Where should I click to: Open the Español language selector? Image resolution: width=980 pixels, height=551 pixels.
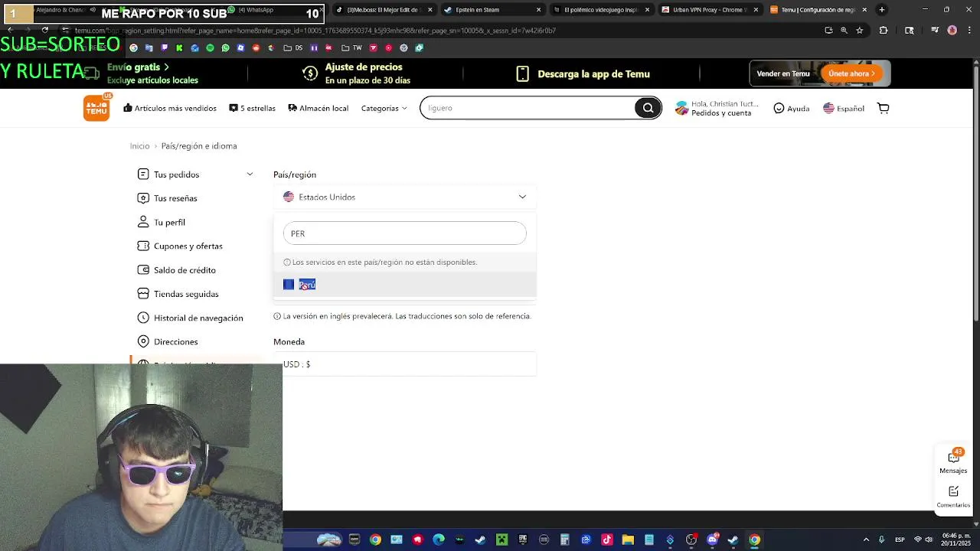click(844, 109)
